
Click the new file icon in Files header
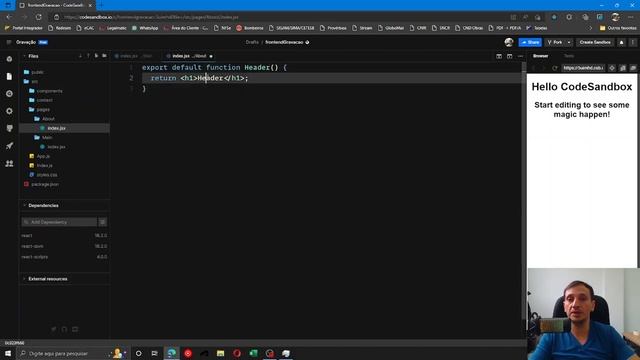pos(96,56)
